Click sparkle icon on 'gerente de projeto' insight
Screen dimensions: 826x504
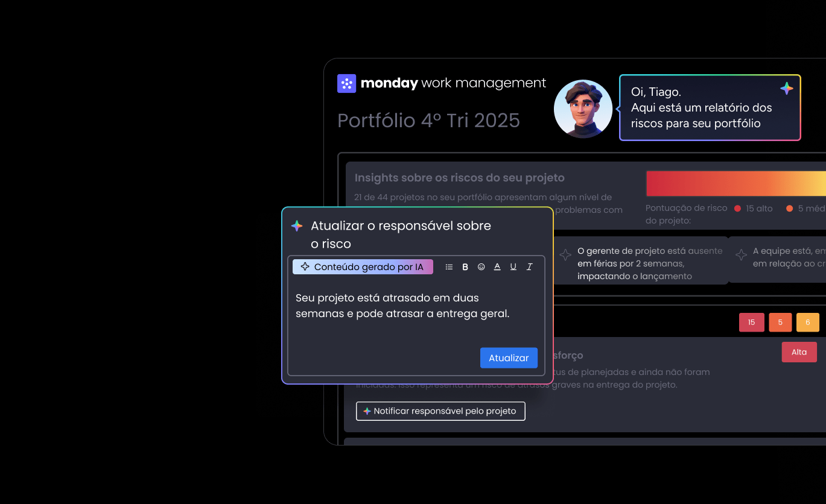[x=565, y=255]
